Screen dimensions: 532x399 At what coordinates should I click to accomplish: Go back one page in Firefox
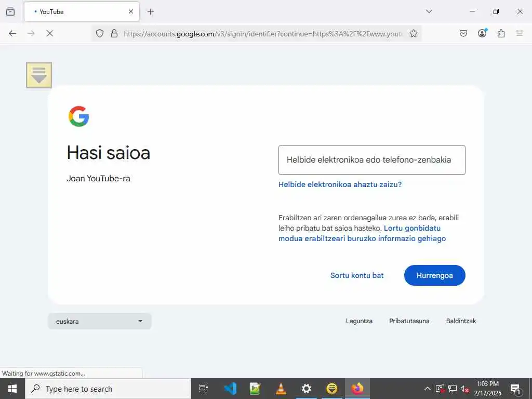pyautogui.click(x=12, y=33)
